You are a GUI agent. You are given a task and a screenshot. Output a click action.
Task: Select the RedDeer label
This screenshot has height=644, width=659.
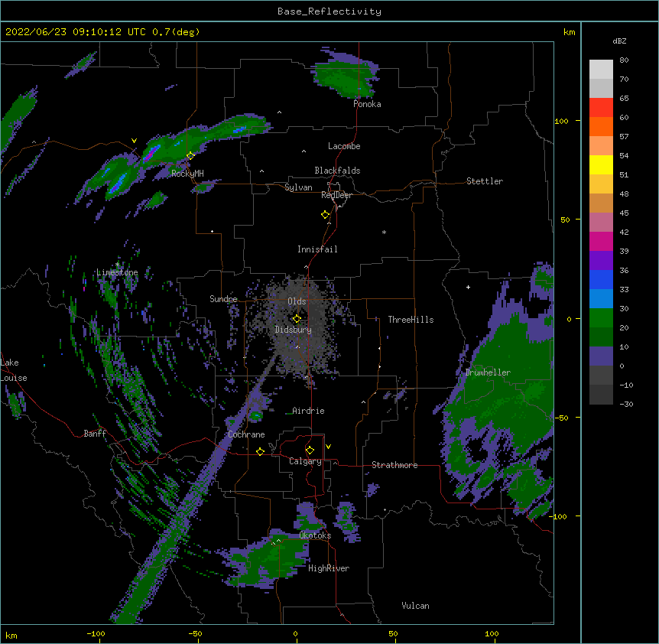(336, 195)
